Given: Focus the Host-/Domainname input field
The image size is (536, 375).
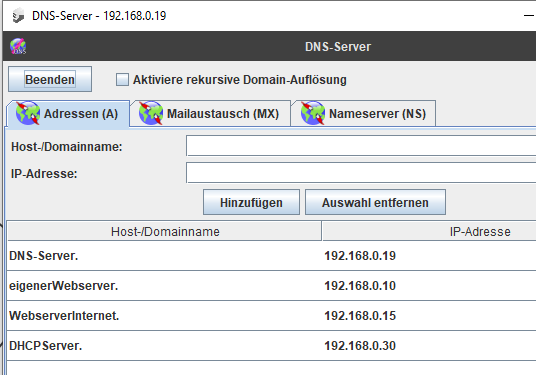Looking at the screenshot, I should (361, 146).
